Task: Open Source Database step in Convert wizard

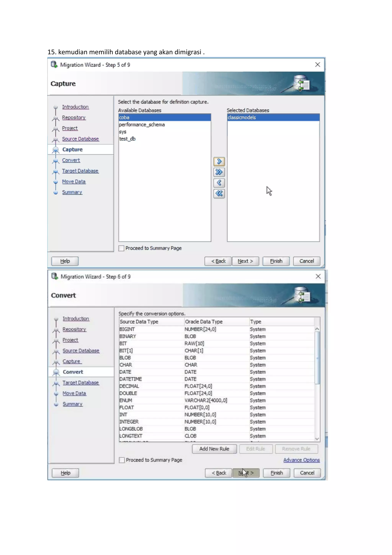Action: tap(81, 351)
